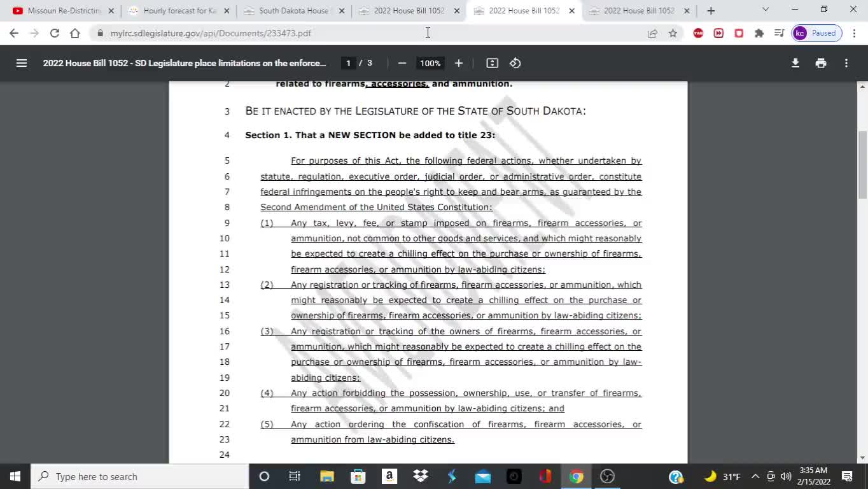Click the Get Help icon on taskbar
The width and height of the screenshot is (868, 489).
pos(676,476)
